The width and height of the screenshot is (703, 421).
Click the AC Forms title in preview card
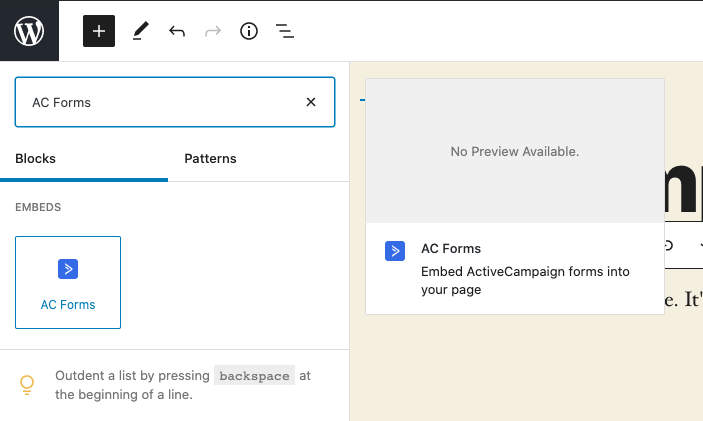[451, 248]
